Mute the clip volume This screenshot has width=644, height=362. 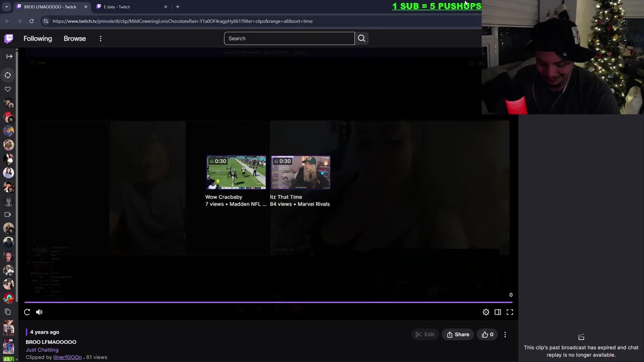39,312
